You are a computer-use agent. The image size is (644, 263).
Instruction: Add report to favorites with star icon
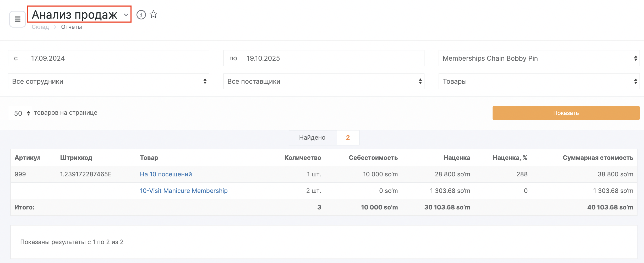coord(154,14)
